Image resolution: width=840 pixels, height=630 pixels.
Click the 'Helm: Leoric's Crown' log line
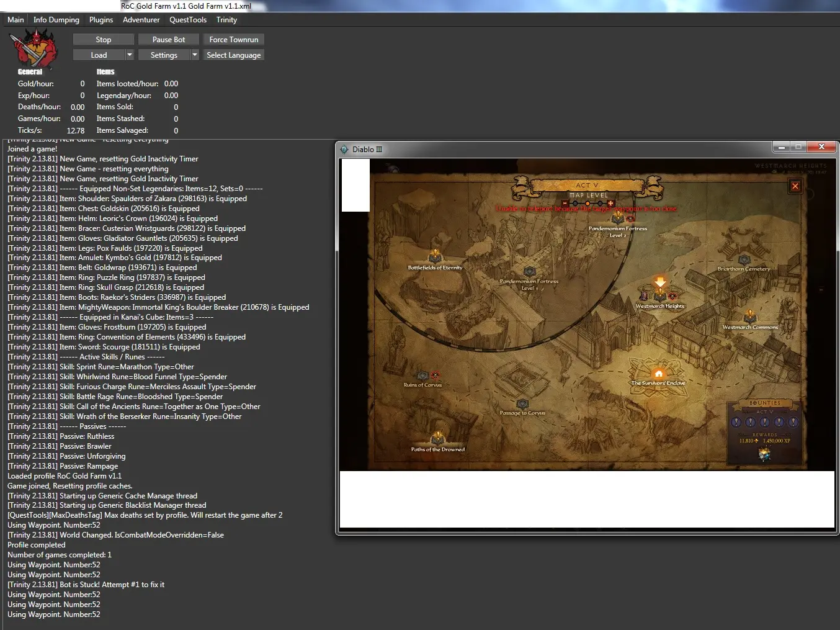pyautogui.click(x=113, y=218)
